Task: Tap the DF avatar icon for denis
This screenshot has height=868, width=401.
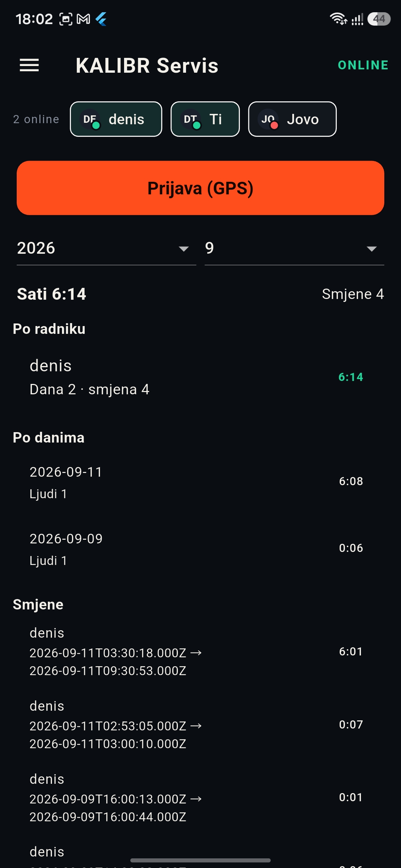Action: [90, 119]
